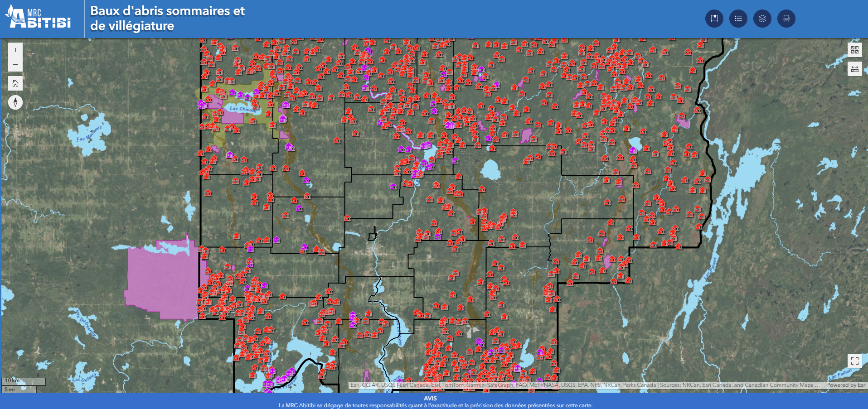This screenshot has height=409, width=868.
Task: Click the 10 km scale bar
Action: tap(24, 381)
